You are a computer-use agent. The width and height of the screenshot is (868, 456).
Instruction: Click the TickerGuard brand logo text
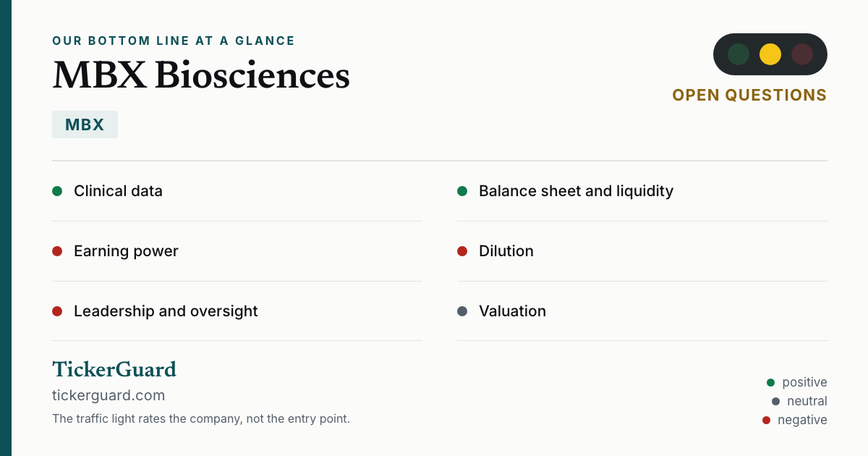tap(114, 369)
